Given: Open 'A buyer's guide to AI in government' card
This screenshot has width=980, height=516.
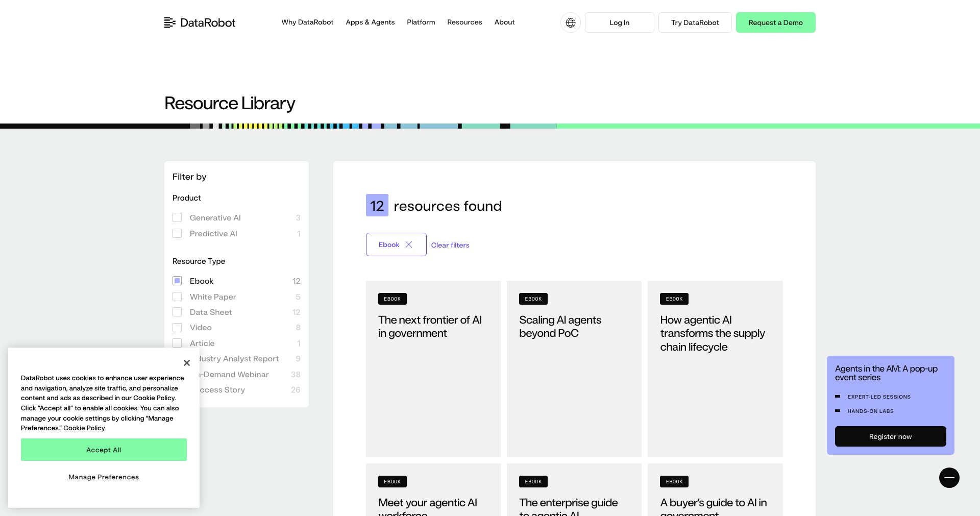Looking at the screenshot, I should (x=715, y=490).
